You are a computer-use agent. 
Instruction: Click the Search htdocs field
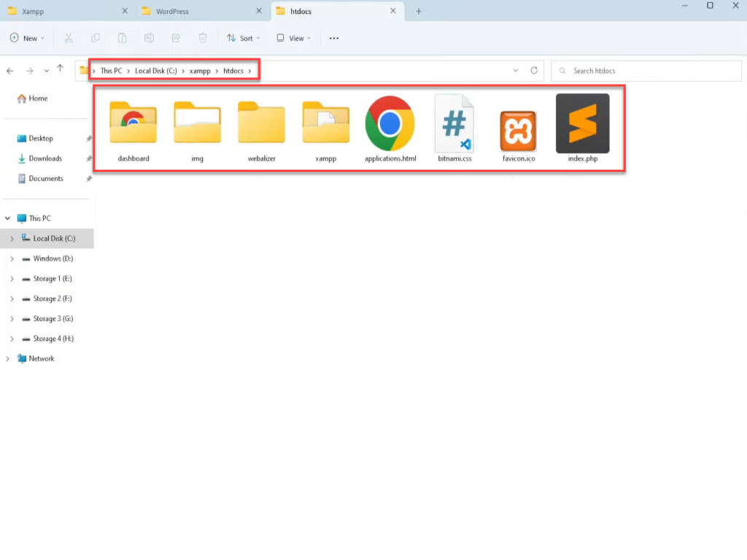pos(646,71)
